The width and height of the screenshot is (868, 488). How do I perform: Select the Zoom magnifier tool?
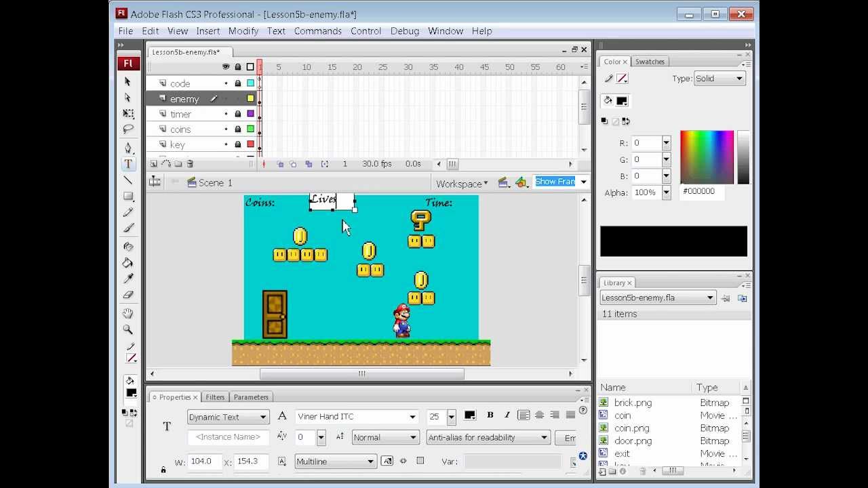(x=127, y=329)
